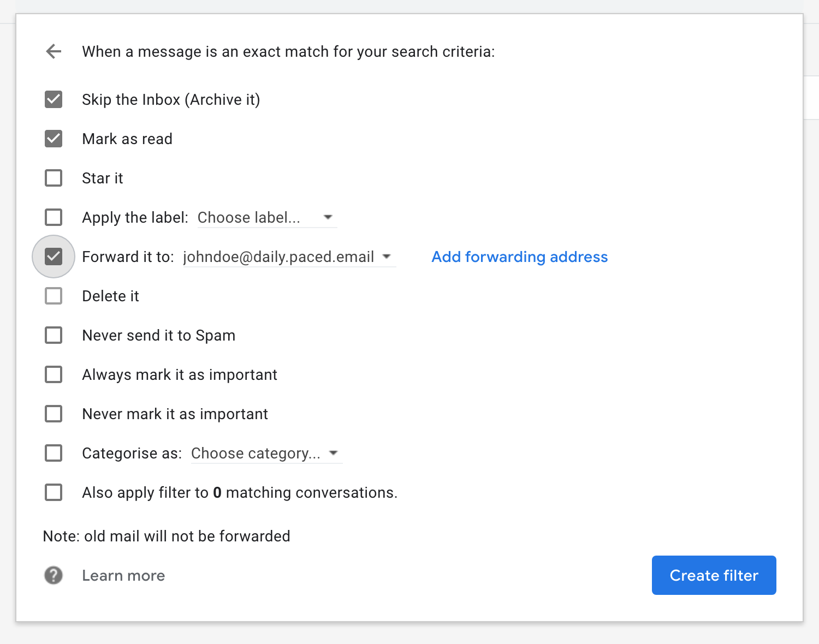
Task: Open the forwarding address dropdown showing johndoe@daily.paced.email
Action: 387,257
